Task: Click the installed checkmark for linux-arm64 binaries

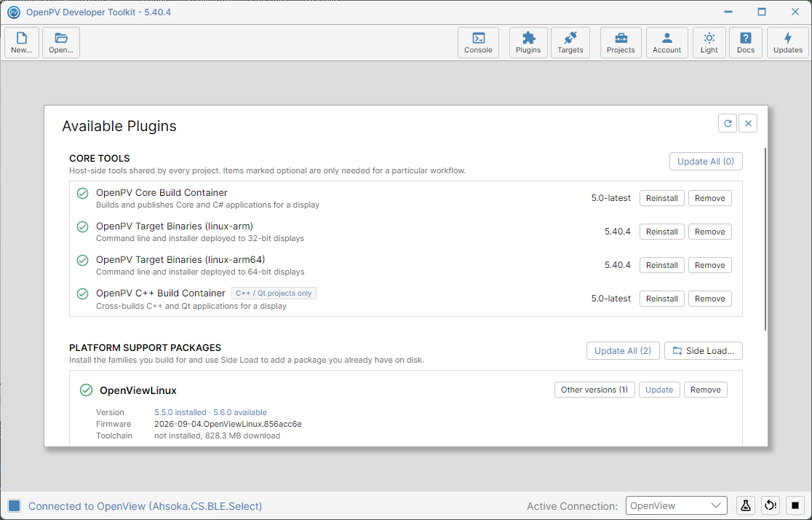Action: [x=82, y=260]
